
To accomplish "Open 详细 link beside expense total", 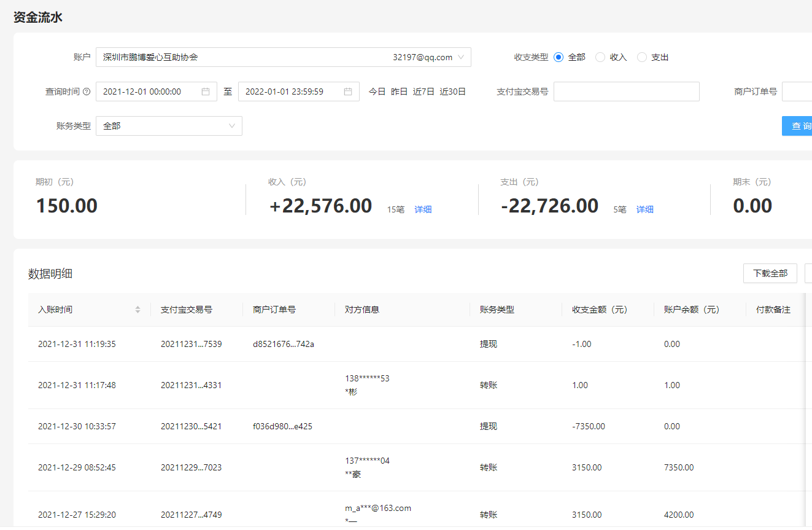I will coord(644,209).
